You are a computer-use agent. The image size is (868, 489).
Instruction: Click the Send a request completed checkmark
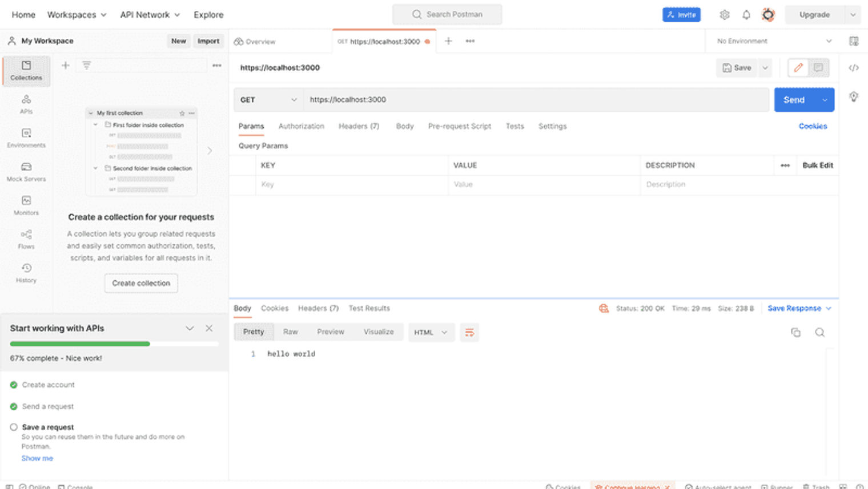coord(14,406)
